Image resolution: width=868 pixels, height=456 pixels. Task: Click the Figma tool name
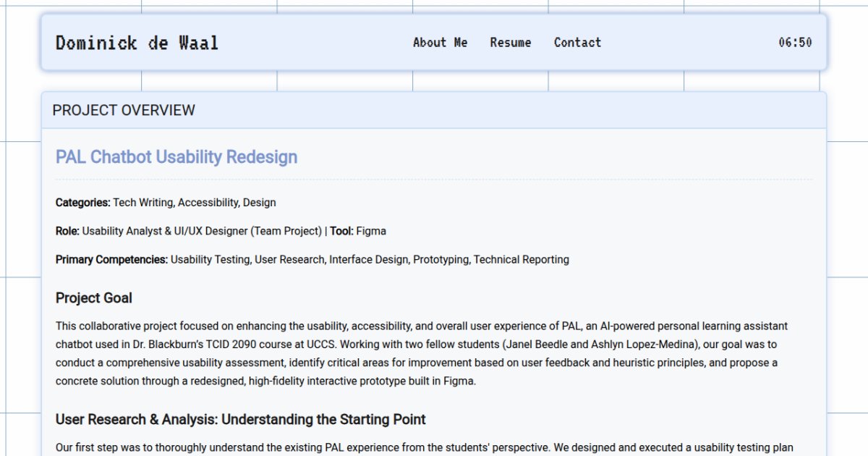pyautogui.click(x=371, y=231)
